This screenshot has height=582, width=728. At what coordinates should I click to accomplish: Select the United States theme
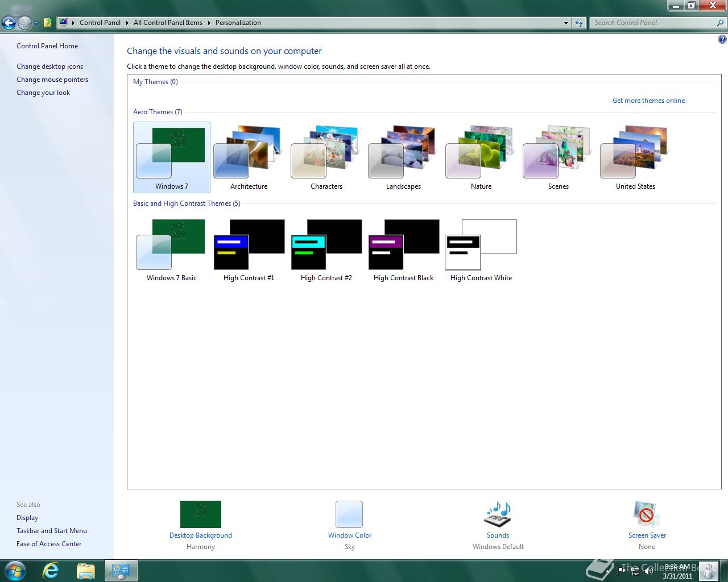point(635,157)
